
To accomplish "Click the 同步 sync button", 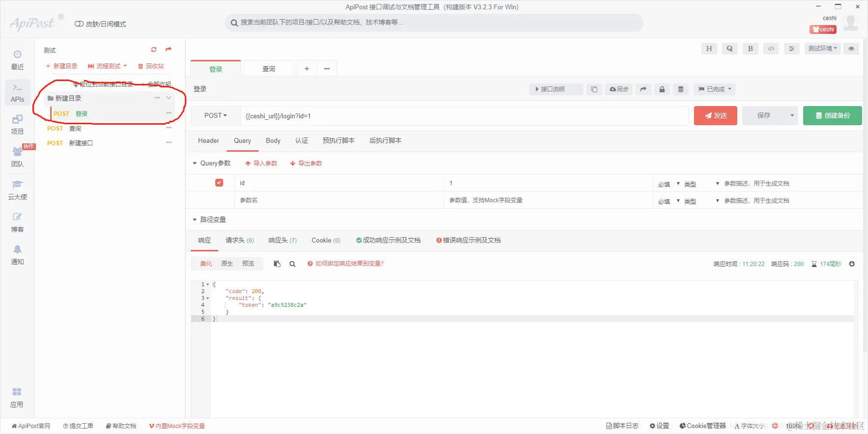I will pyautogui.click(x=619, y=89).
